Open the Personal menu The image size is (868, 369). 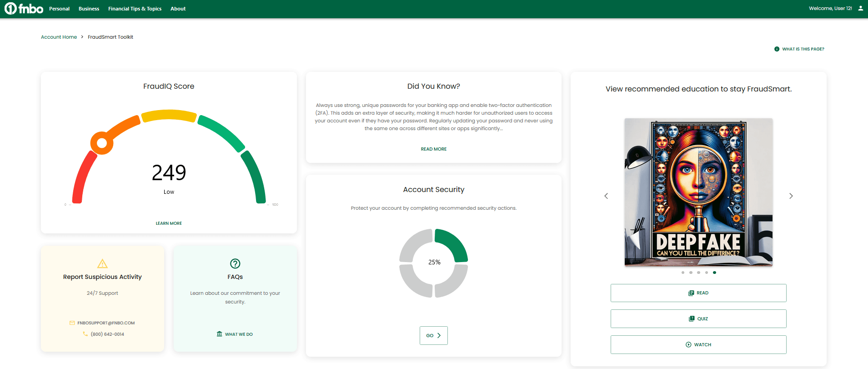[59, 9]
